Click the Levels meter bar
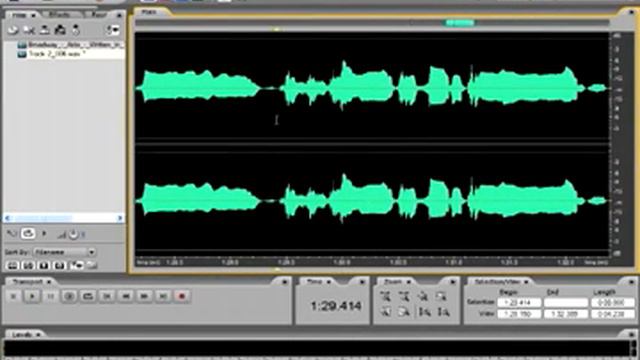 [x=317, y=348]
